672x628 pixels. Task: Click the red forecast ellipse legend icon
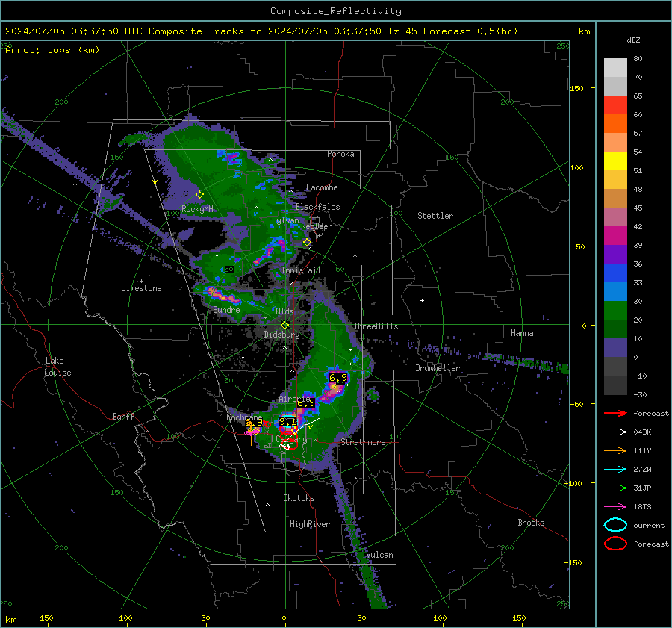point(615,544)
